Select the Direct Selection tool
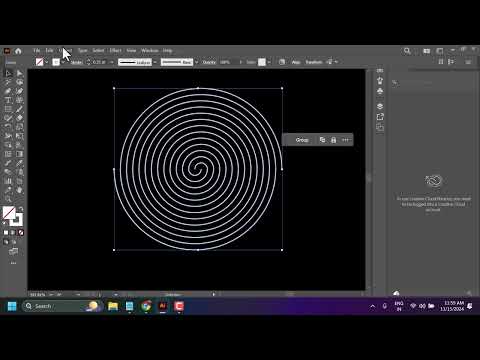This screenshot has height=360, width=480. (x=20, y=73)
